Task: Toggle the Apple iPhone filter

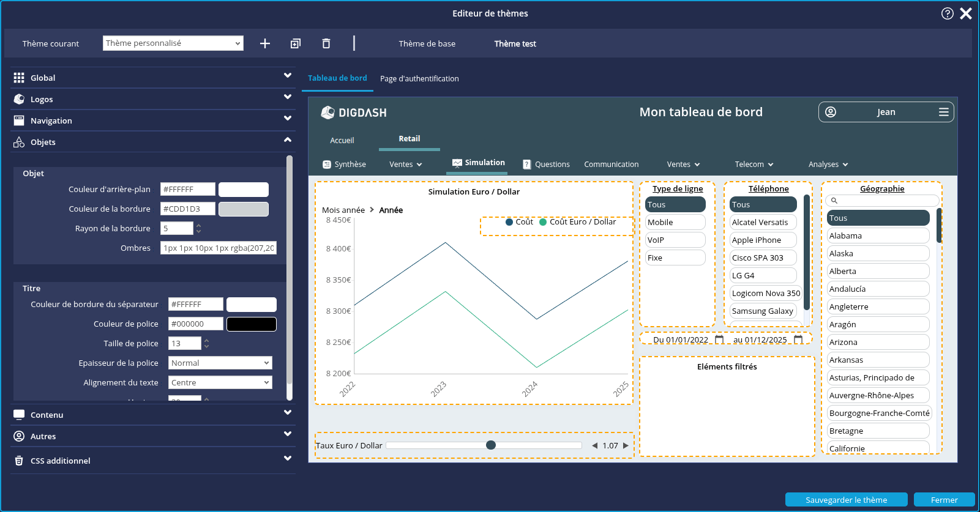Action: pos(762,240)
